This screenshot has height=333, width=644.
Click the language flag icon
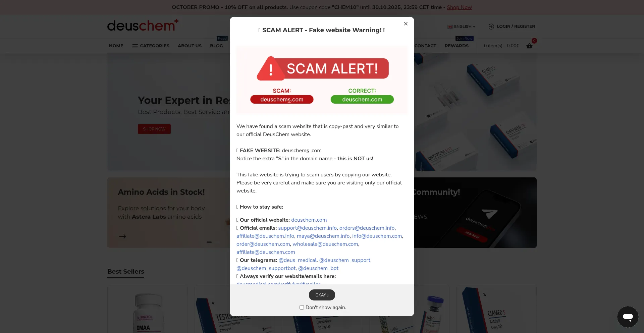tap(450, 26)
